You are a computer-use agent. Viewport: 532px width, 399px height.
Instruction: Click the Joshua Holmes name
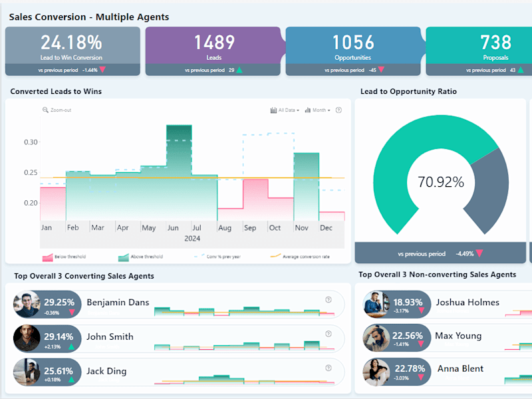(467, 303)
